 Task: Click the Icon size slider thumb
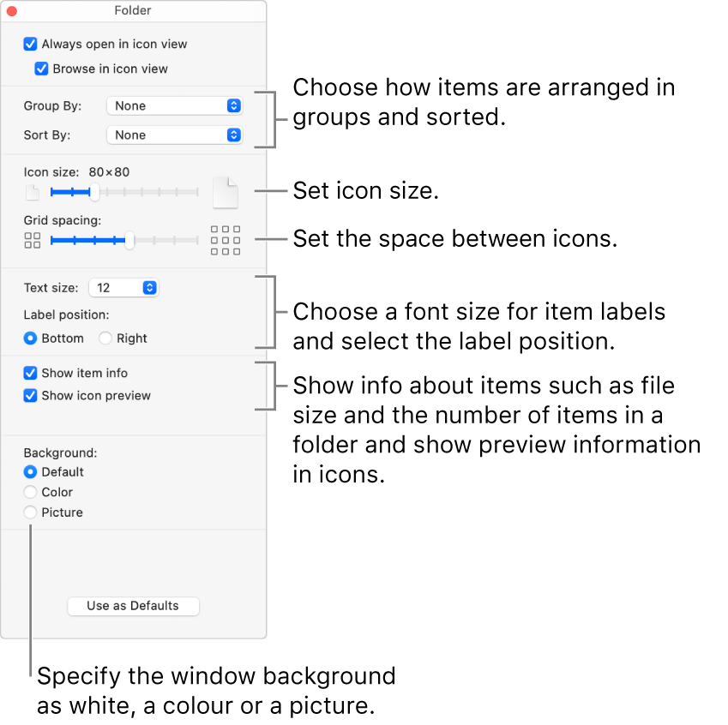(94, 192)
